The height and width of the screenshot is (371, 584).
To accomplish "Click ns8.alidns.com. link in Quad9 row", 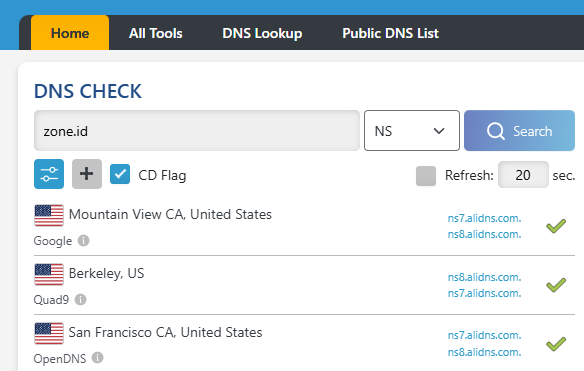I will (484, 277).
